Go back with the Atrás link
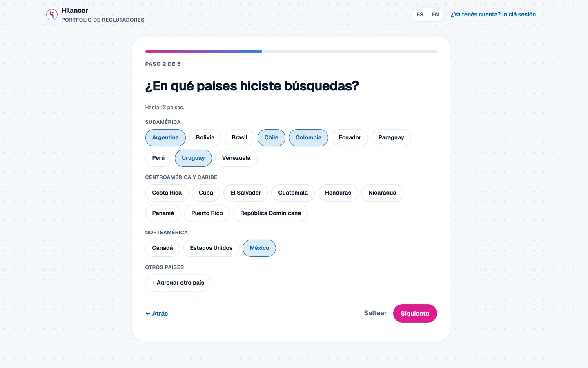The height and width of the screenshot is (368, 588). tap(157, 314)
